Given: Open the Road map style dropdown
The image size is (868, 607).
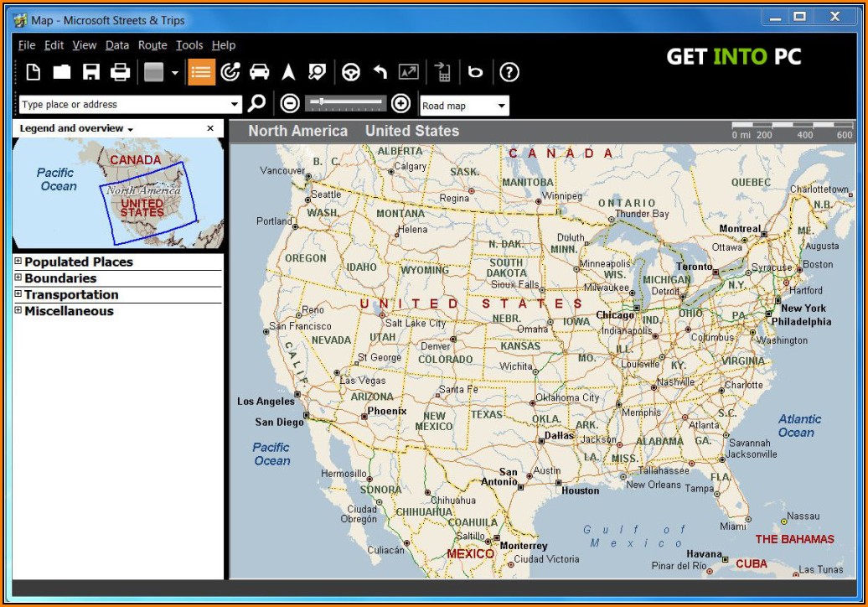Looking at the screenshot, I should 464,106.
